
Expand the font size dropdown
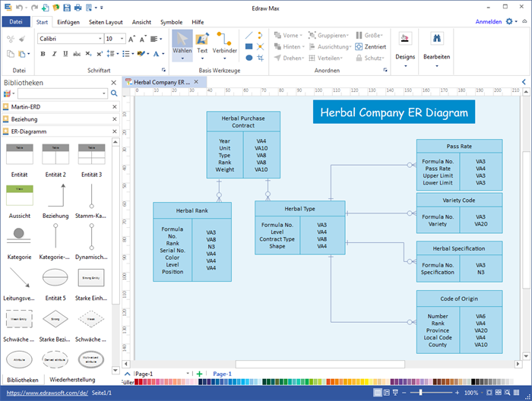point(122,38)
